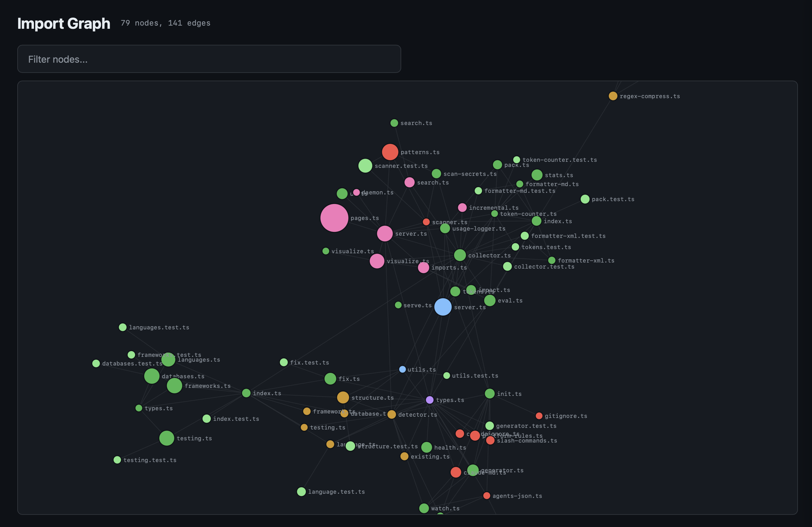Click the blue server.ts node
This screenshot has width=812, height=527.
[442, 307]
